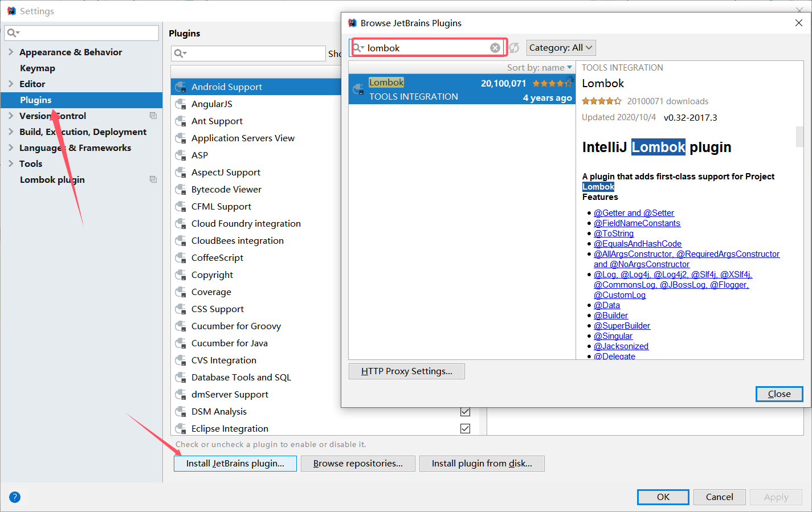812x512 pixels.
Task: Select Keymap in settings tree
Action: 38,68
